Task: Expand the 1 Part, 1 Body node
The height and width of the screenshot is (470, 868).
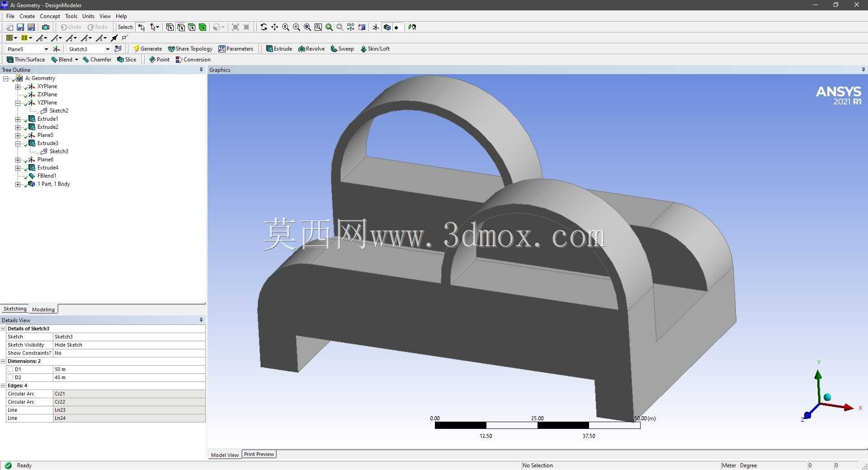Action: click(x=18, y=184)
